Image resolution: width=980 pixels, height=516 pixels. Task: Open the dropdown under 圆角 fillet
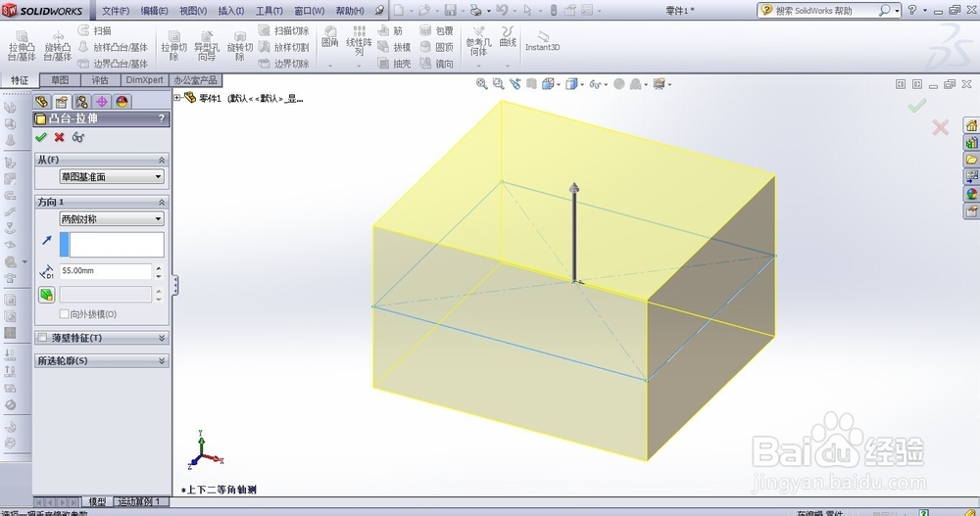[x=330, y=65]
